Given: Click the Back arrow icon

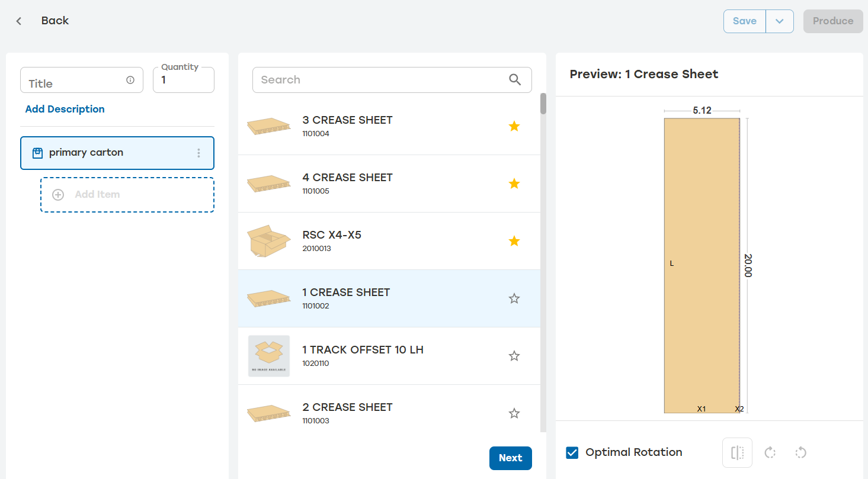Looking at the screenshot, I should pyautogui.click(x=19, y=21).
